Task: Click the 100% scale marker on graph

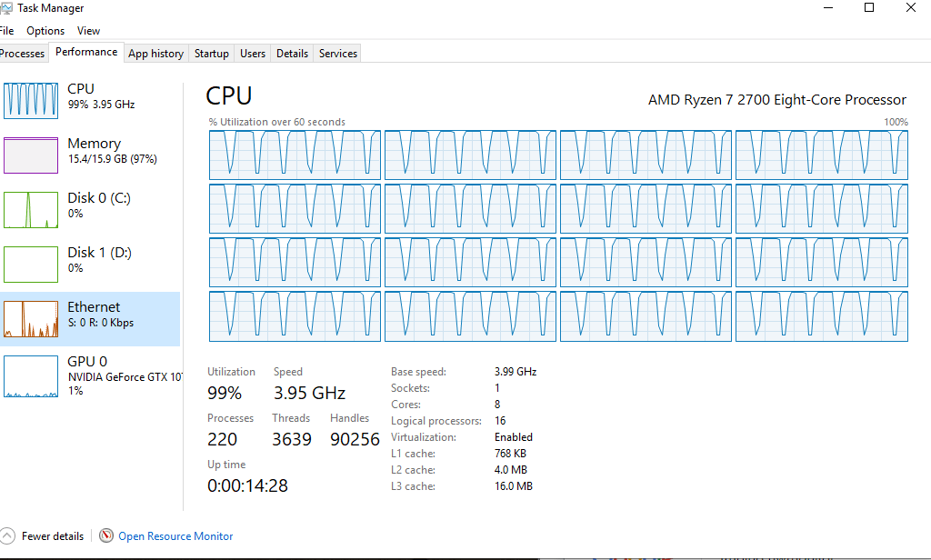Action: click(896, 121)
